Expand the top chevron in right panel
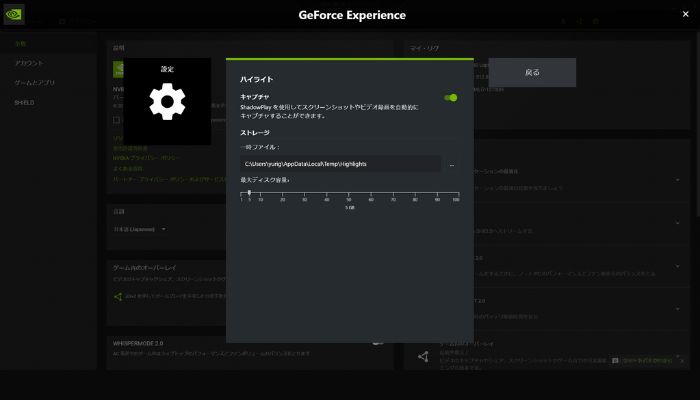 tap(677, 180)
